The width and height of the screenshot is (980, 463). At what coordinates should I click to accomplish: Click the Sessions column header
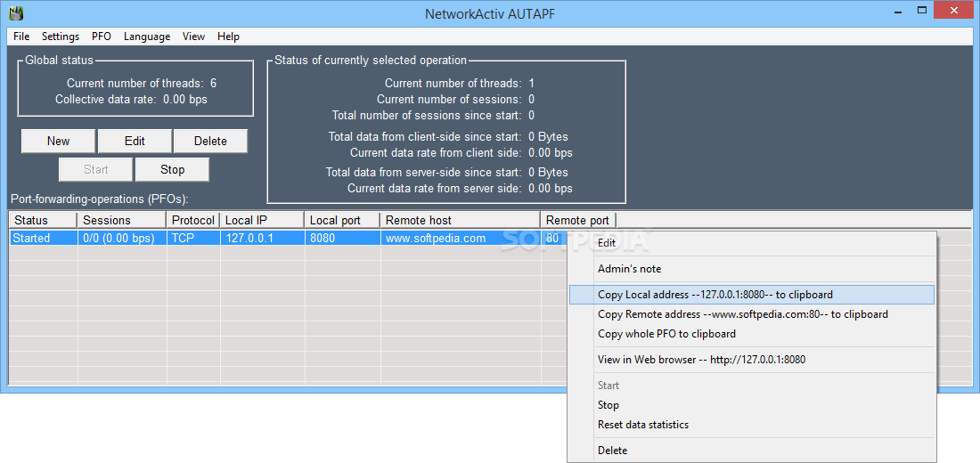click(122, 220)
